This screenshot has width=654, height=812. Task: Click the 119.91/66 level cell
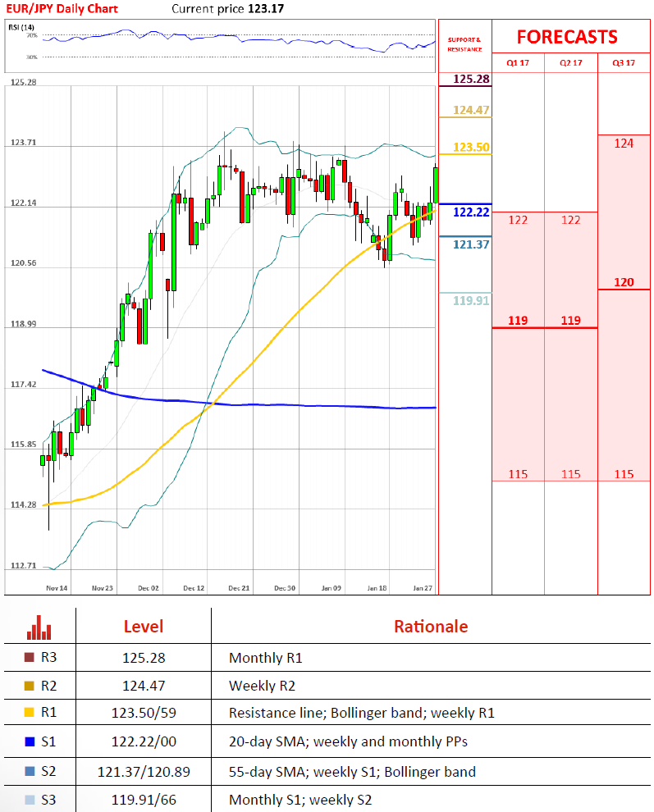pyautogui.click(x=144, y=800)
